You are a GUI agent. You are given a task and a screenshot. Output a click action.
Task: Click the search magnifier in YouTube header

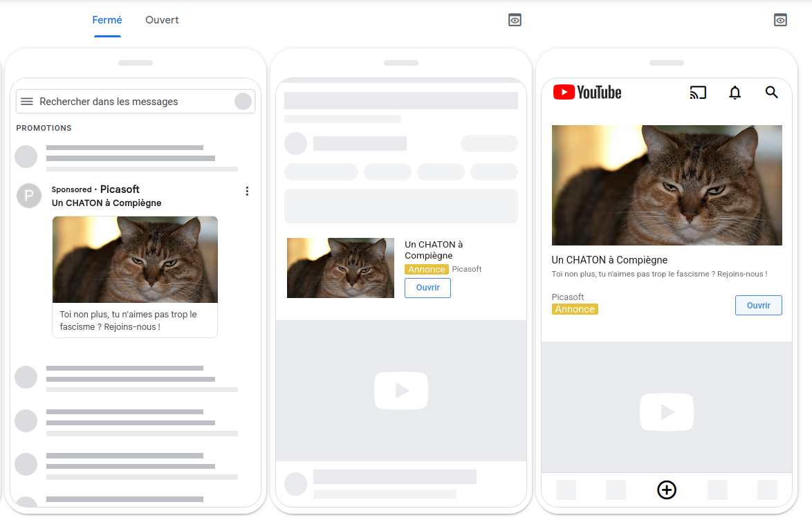coord(772,92)
